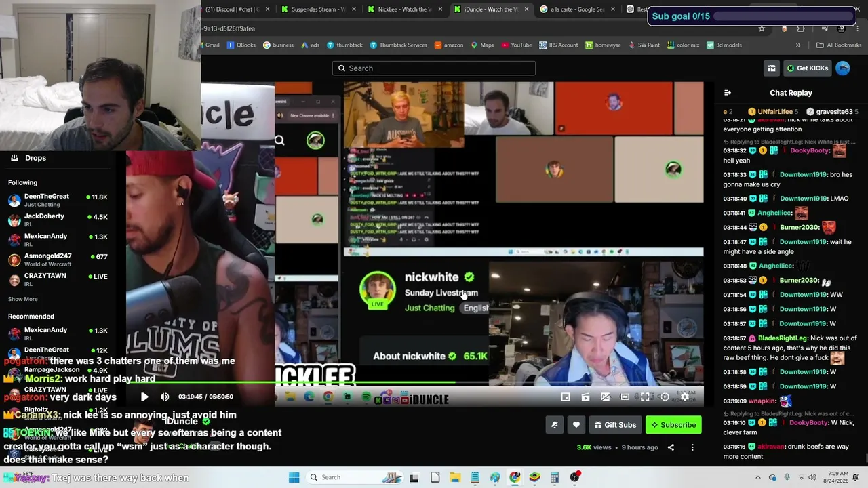
Task: Focus the Kick search field
Action: [x=434, y=68]
